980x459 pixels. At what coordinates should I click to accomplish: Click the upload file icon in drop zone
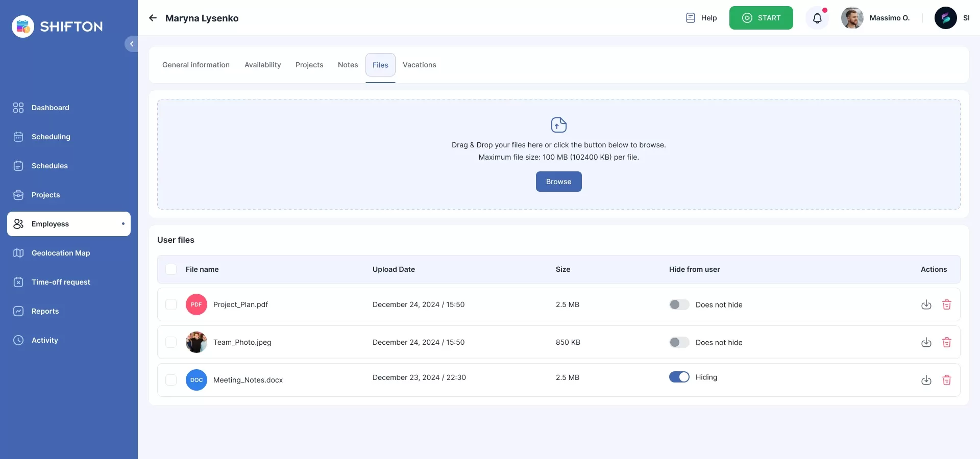558,125
